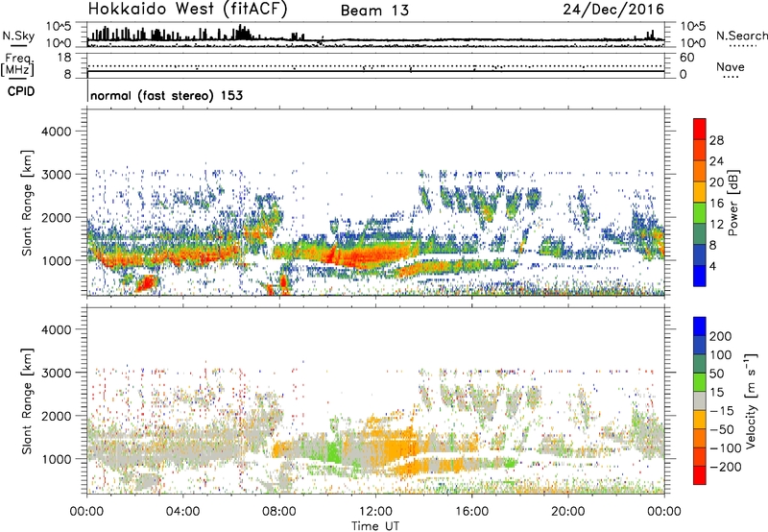The height and width of the screenshot is (532, 768).
Task: Click 'Slant Range [km]' label of power panel
Action: click(x=27, y=203)
